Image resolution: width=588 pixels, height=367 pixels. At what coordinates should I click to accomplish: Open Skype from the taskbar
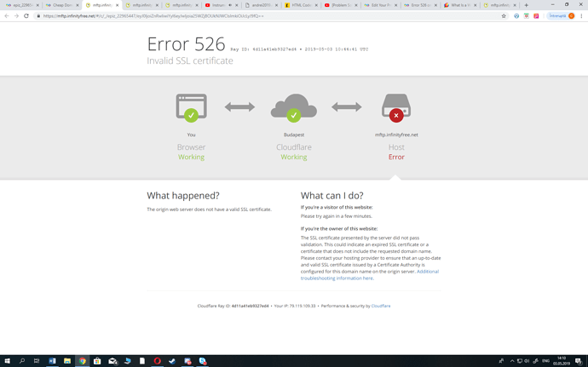(x=203, y=361)
